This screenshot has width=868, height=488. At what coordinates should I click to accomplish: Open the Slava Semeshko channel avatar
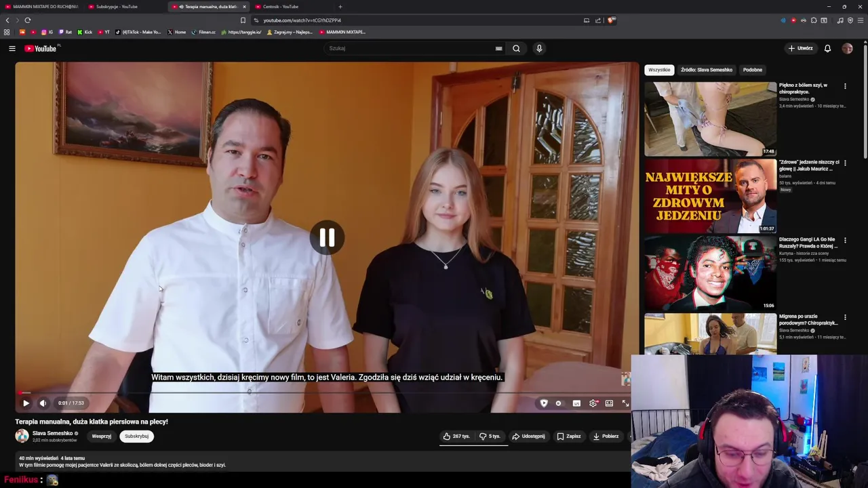[22, 436]
